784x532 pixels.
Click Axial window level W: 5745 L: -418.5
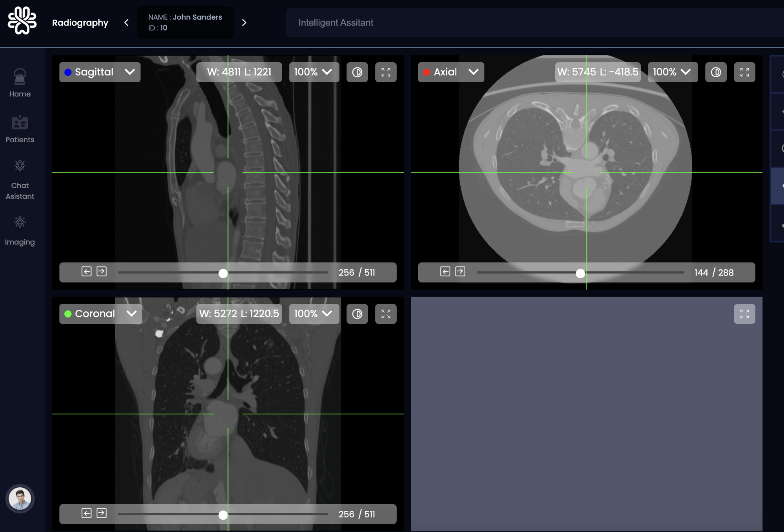(x=598, y=72)
